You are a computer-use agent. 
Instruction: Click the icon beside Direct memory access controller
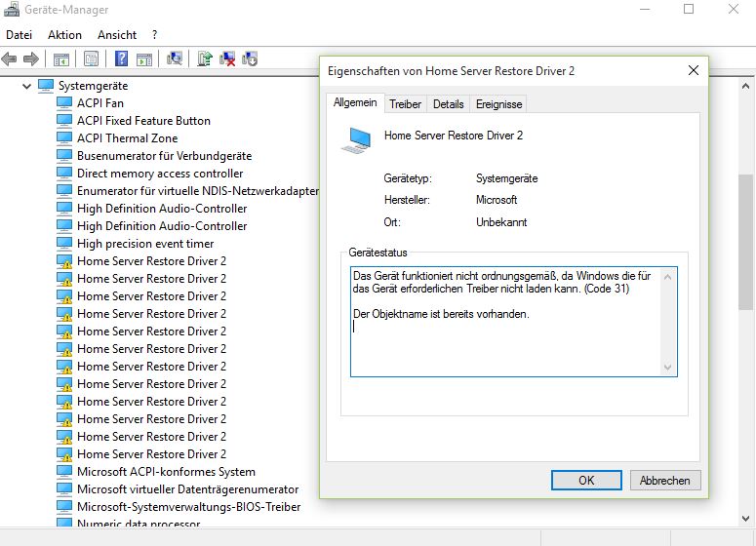[x=64, y=174]
